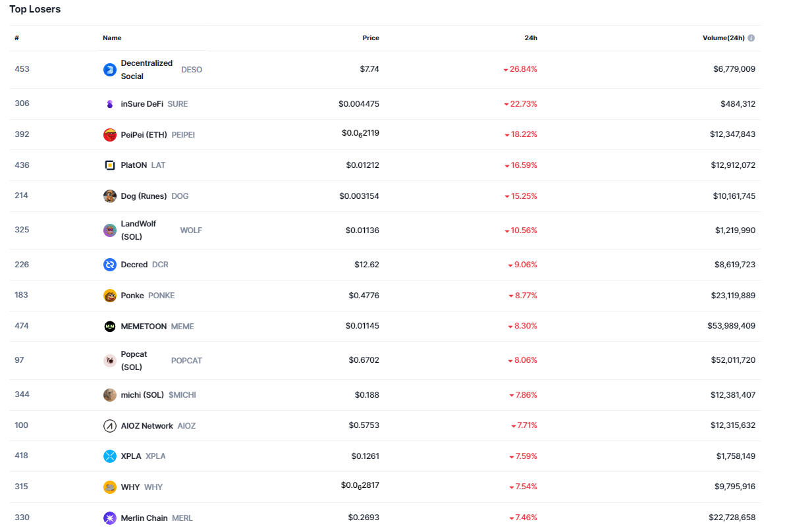Viewport: 785px width, 532px height.
Task: Sort by the 24h change column header
Action: [531, 38]
